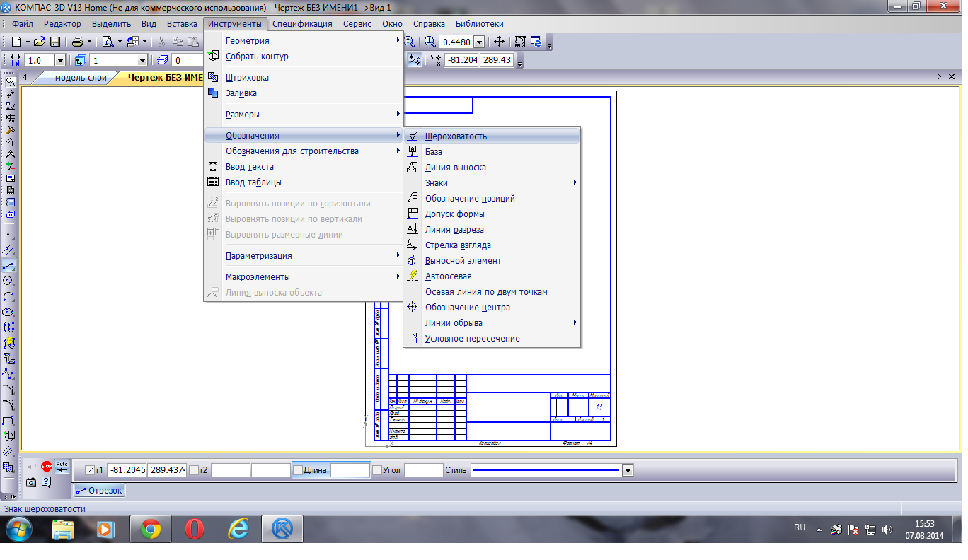Click the Отрезок tab in property bar
Viewport: 968px width, 560px height.
tap(100, 490)
